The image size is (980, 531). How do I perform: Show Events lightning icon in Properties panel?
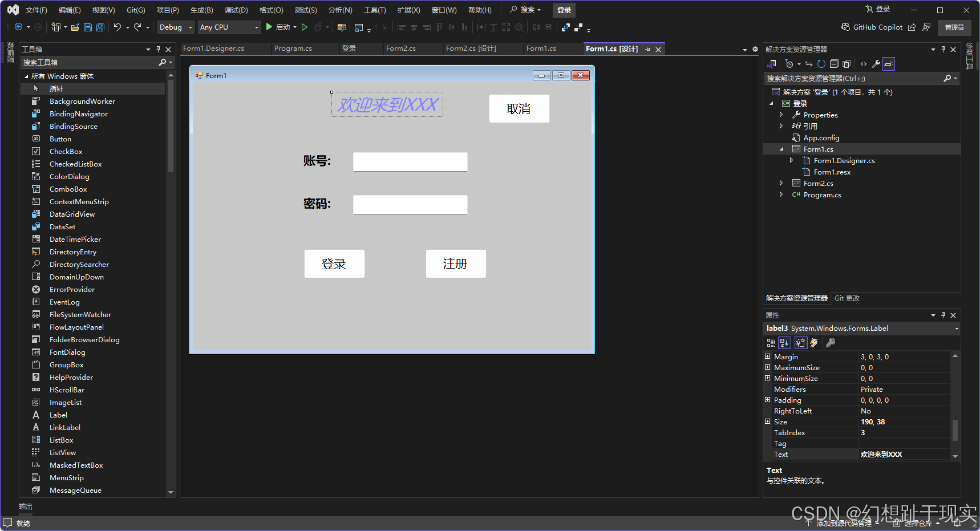814,343
